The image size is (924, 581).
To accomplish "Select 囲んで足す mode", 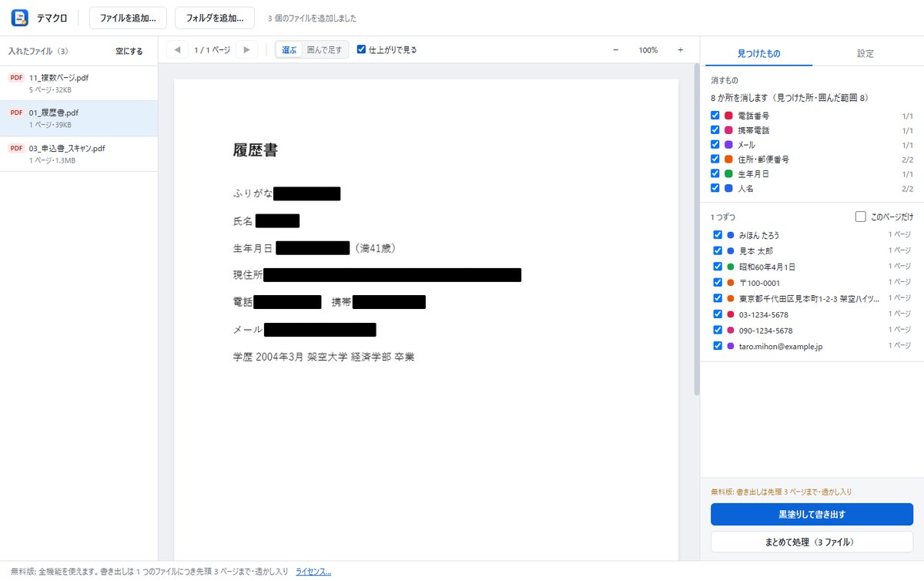I will [325, 50].
